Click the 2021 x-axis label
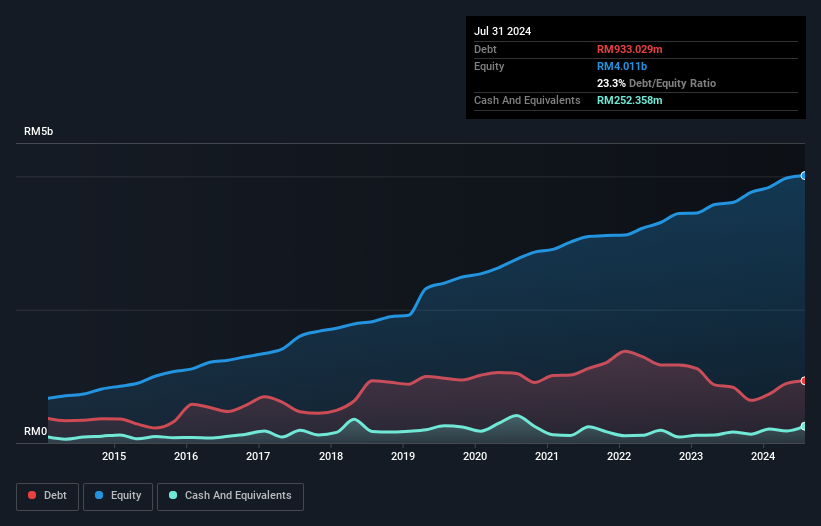Screen dimensions: 821x526 (x=547, y=456)
